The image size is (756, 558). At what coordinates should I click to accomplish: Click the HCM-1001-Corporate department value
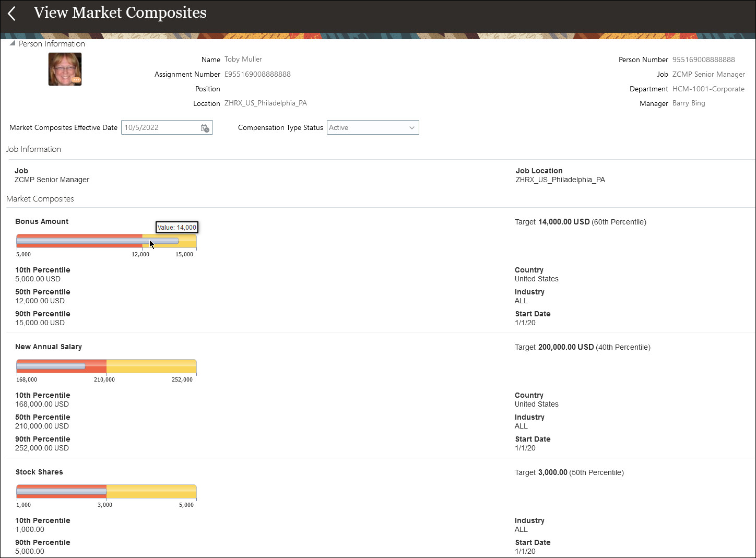click(708, 89)
